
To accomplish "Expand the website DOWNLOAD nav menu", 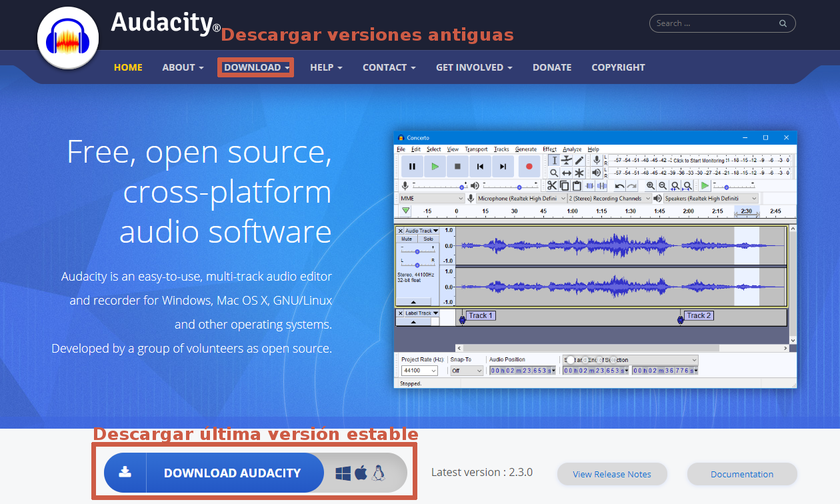I will pos(256,67).
